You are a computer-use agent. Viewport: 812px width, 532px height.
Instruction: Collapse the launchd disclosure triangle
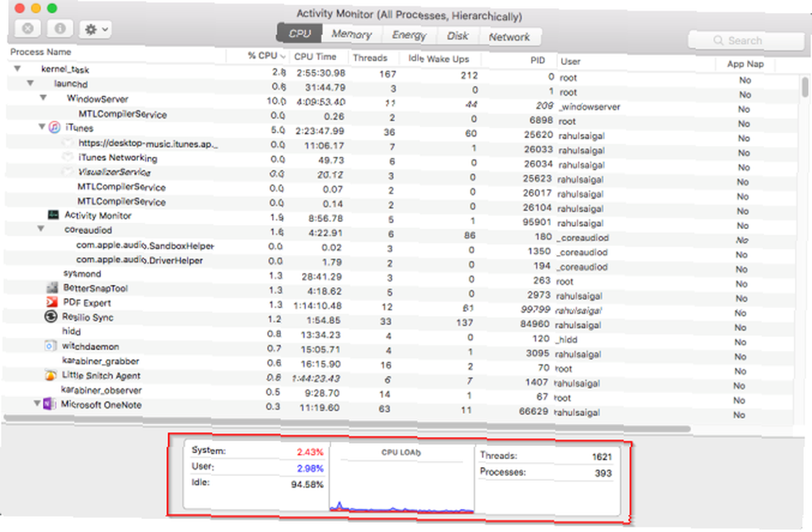tap(31, 83)
